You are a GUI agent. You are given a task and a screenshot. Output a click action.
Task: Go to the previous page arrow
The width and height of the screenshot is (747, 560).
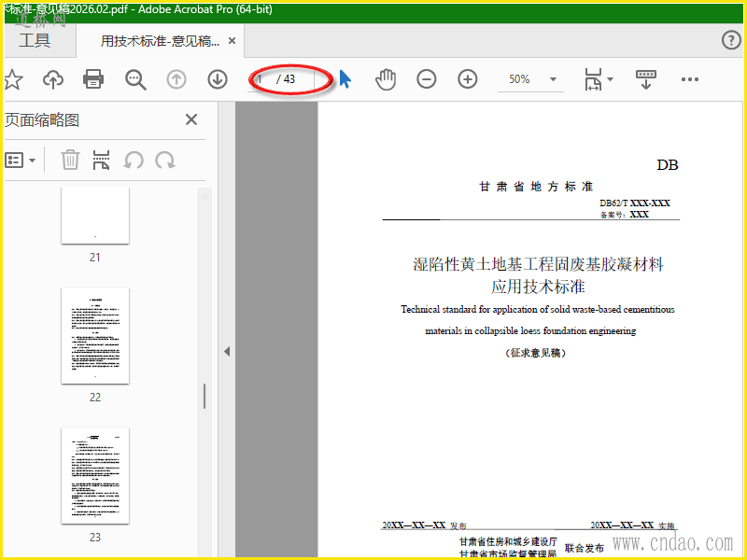click(x=176, y=79)
